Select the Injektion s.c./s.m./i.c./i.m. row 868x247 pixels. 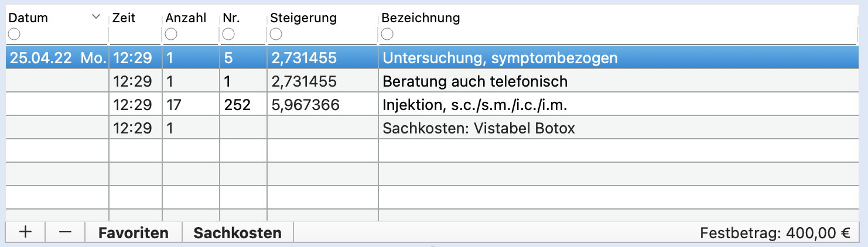(x=432, y=104)
